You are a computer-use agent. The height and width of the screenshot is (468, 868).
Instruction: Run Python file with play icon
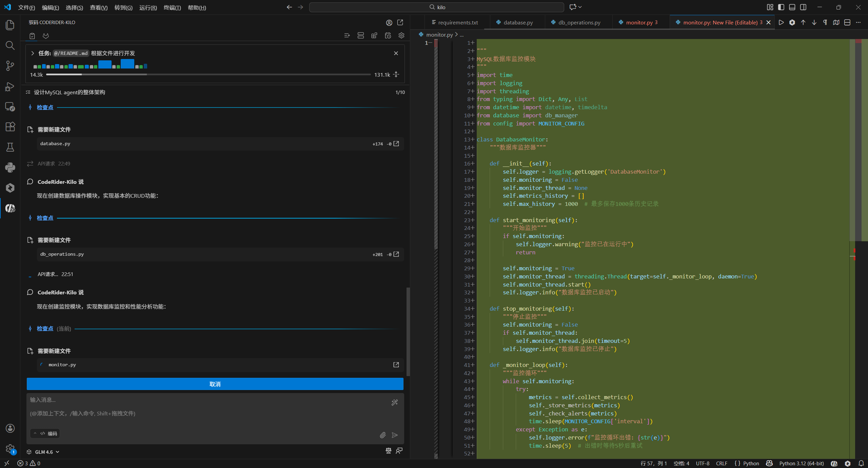(781, 22)
